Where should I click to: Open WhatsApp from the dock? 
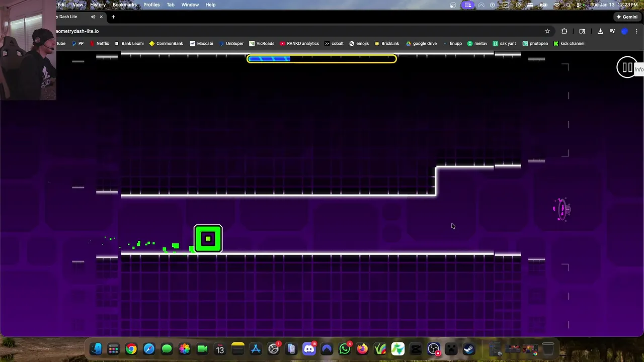click(x=345, y=349)
